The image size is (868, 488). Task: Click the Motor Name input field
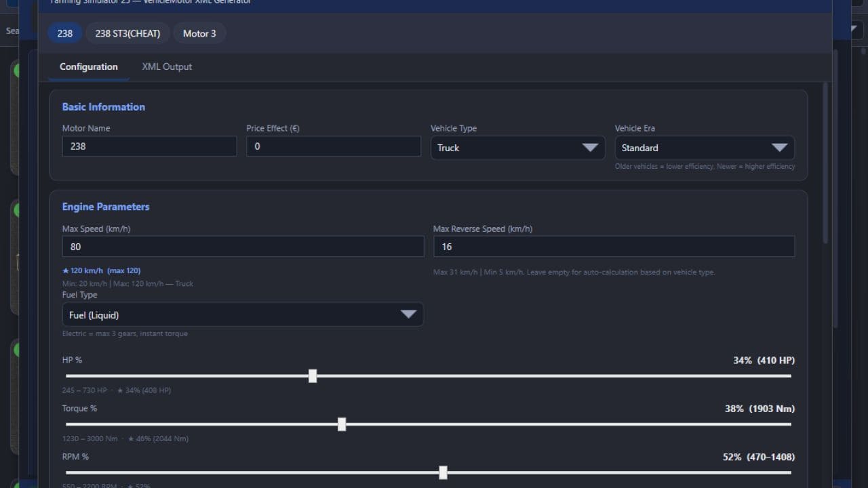pyautogui.click(x=149, y=146)
